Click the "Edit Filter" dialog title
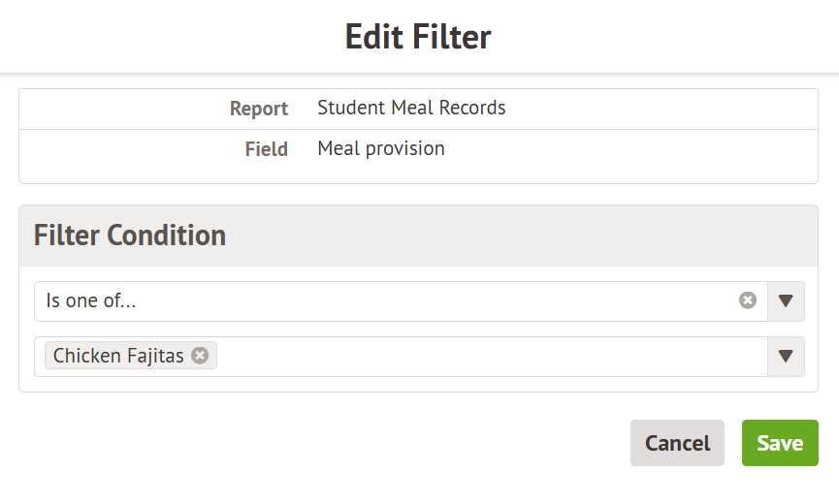This screenshot has width=839, height=504. [418, 37]
